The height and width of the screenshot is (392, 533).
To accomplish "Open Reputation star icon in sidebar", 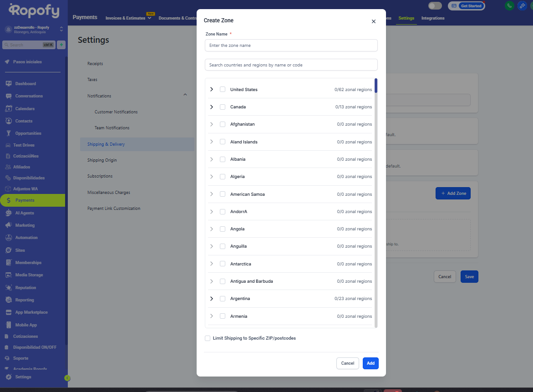I will [9, 288].
